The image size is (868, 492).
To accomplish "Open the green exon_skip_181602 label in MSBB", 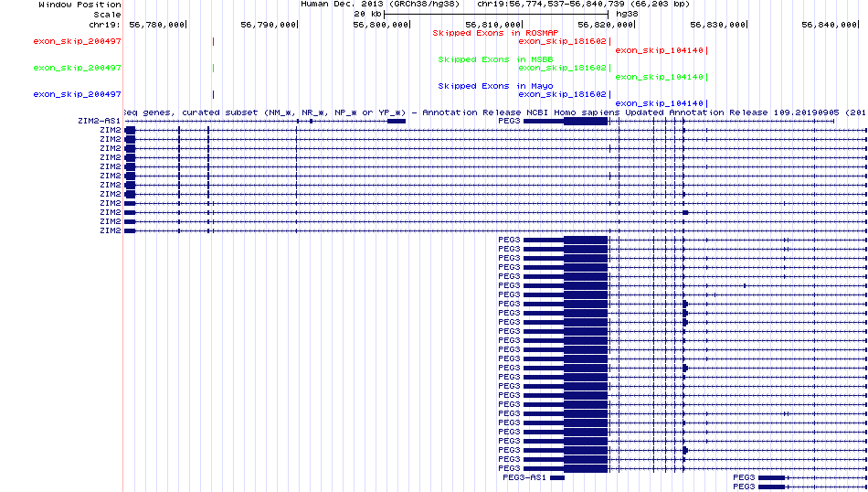I will coord(562,68).
